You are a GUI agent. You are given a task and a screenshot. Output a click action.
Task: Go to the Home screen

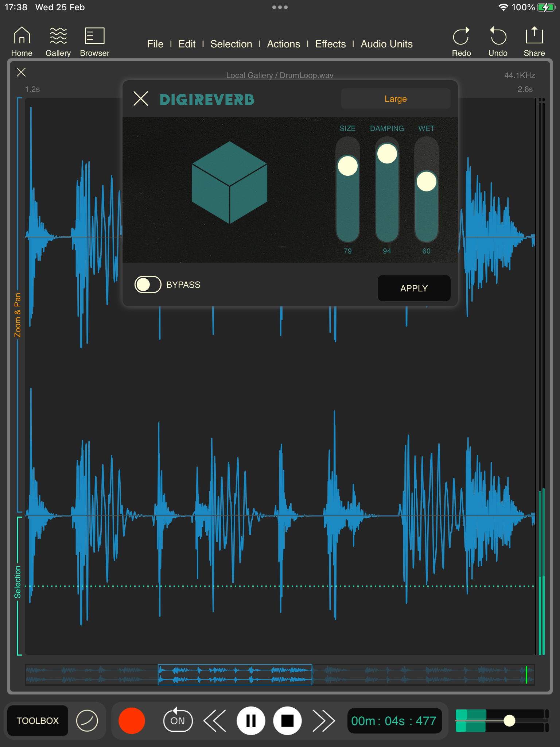(22, 42)
